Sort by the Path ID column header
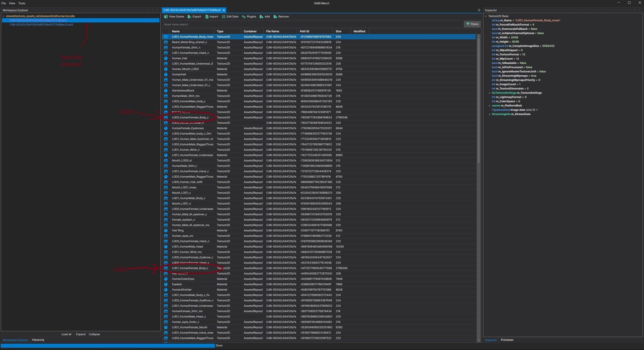The image size is (644, 350). [315, 31]
